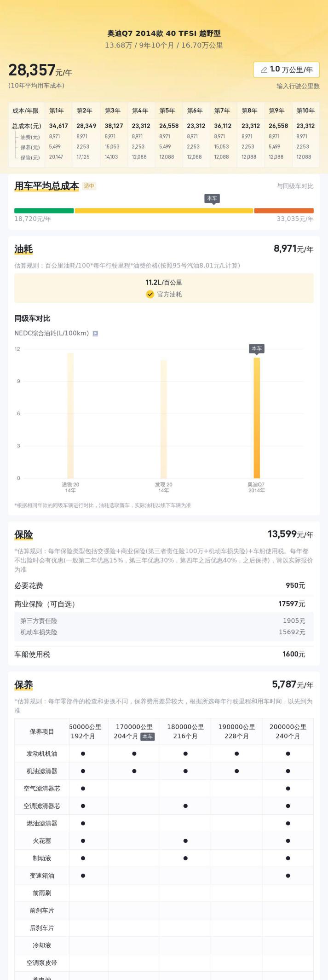Click the 本车 tag in the 204个月 maintenance column
Image resolution: width=328 pixels, height=980 pixels.
tap(148, 736)
